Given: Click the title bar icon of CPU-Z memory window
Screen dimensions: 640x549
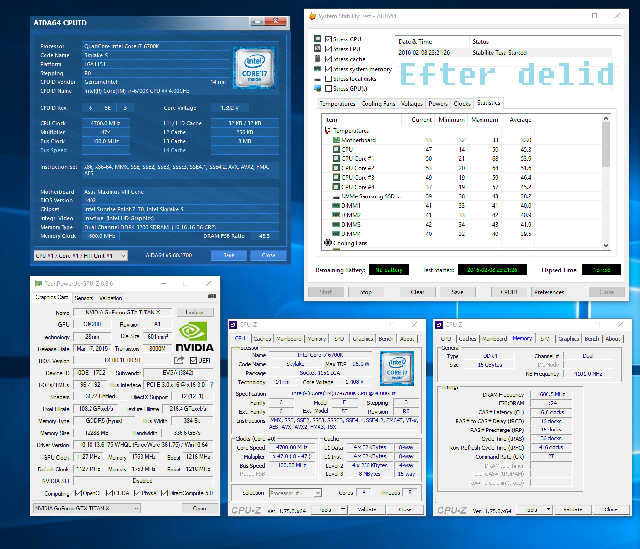Looking at the screenshot, I should 439,325.
